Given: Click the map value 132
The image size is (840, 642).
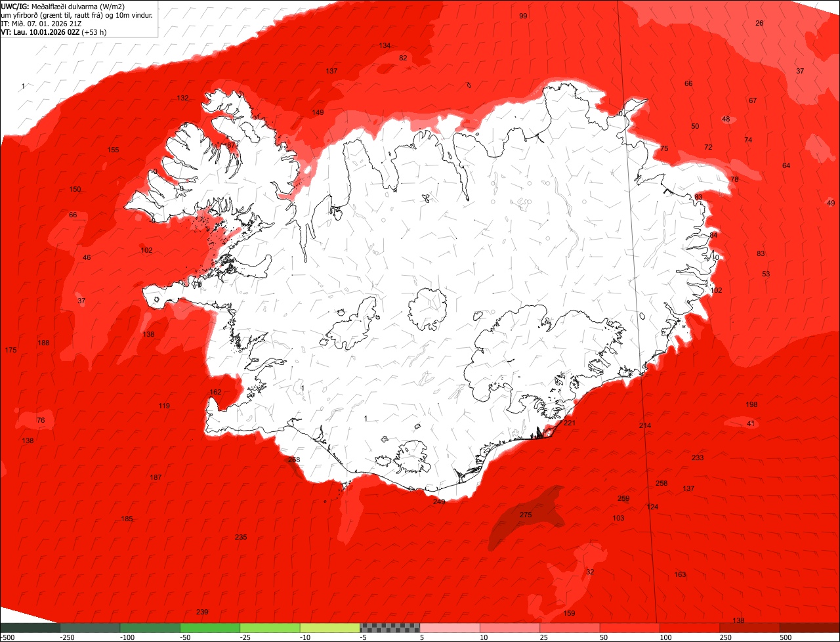Looking at the screenshot, I should pyautogui.click(x=182, y=98).
